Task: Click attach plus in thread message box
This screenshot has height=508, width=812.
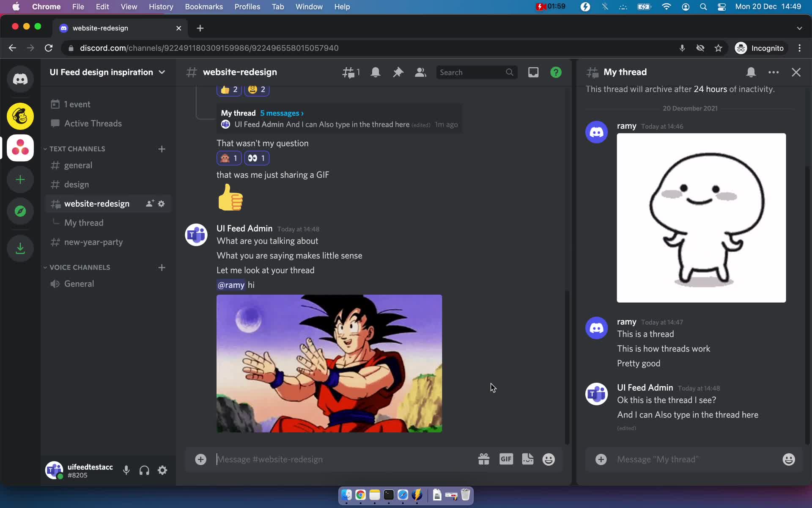Action: 601,459
